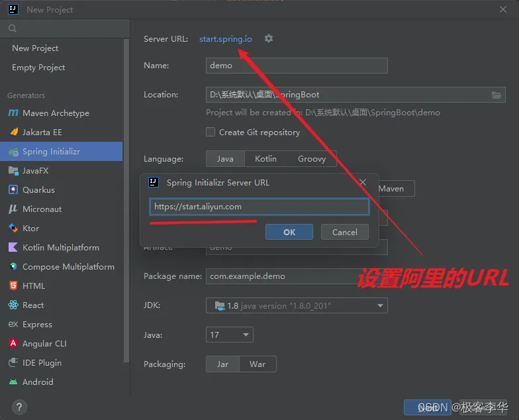Select Kotlin language option

tap(265, 159)
